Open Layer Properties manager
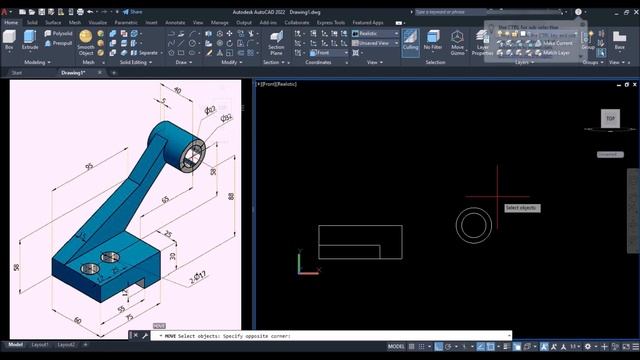 pyautogui.click(x=482, y=43)
